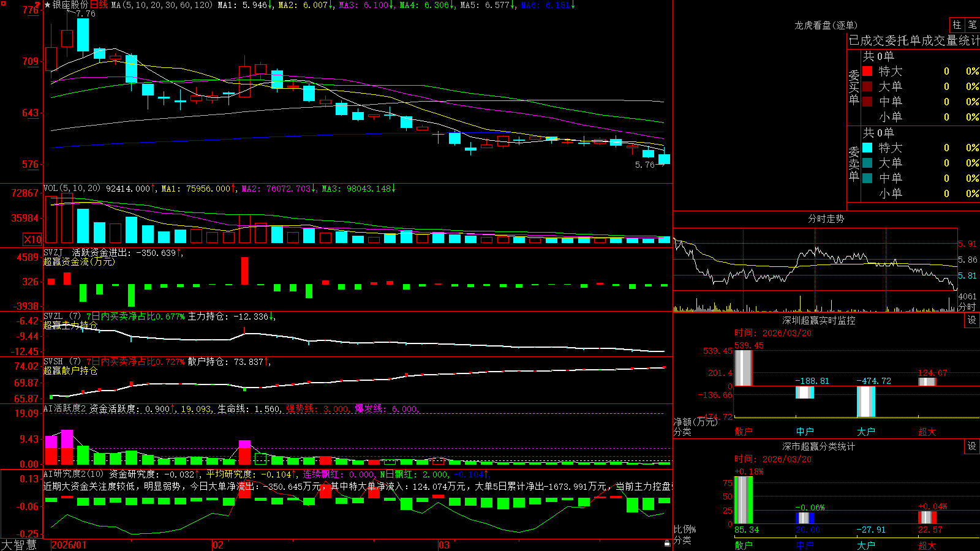Open MA(5,10,20,30,60,120) indicator parameters
The height and width of the screenshot is (551, 980).
pyautogui.click(x=162, y=5)
